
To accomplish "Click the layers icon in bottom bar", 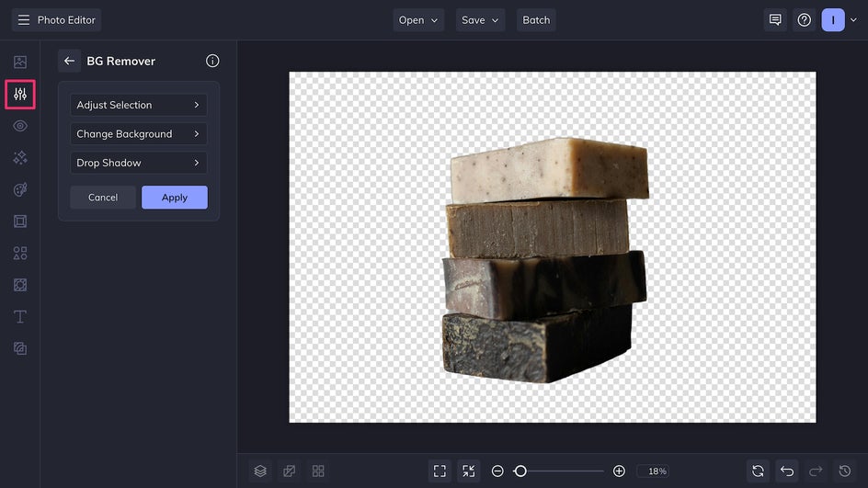I will pyautogui.click(x=260, y=471).
